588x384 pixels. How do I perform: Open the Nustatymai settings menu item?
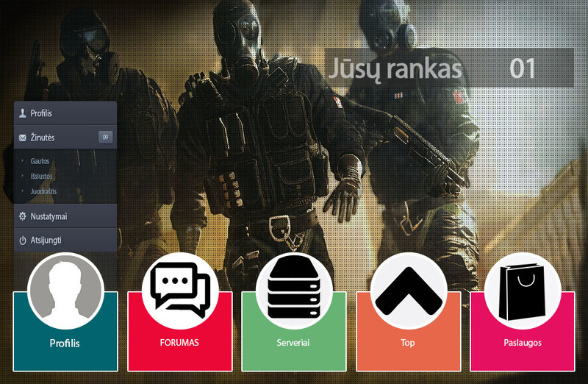65,216
